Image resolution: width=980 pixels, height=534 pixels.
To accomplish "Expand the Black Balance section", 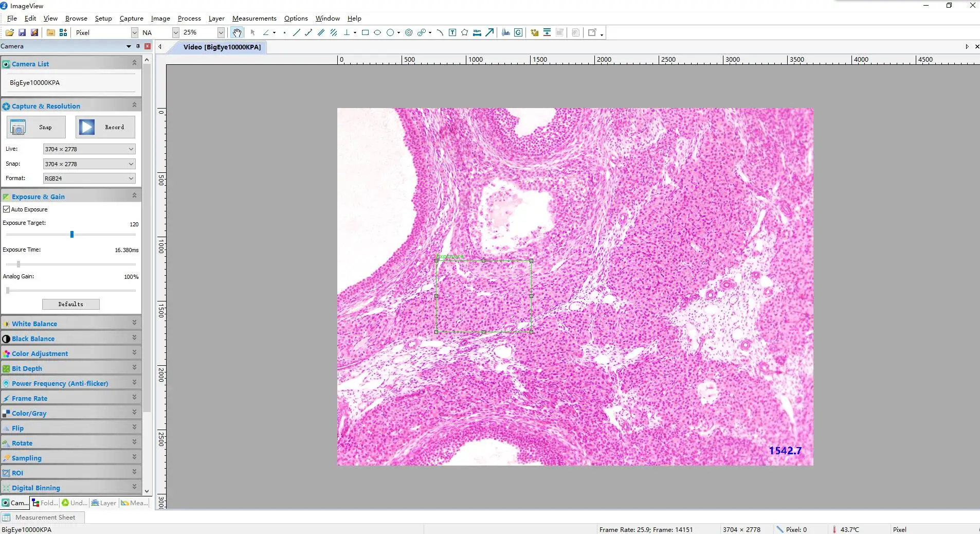I will click(x=71, y=339).
